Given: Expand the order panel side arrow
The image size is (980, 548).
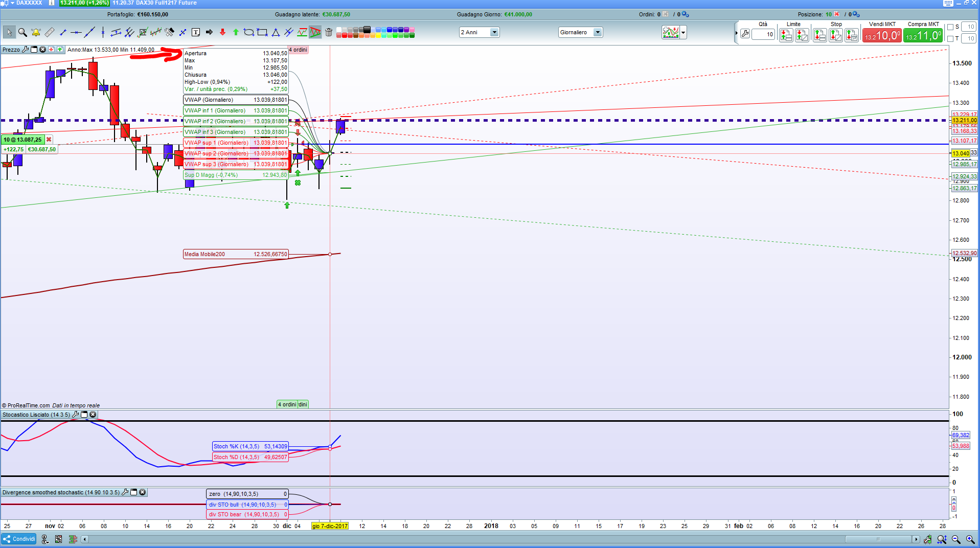Looking at the screenshot, I should (x=737, y=33).
